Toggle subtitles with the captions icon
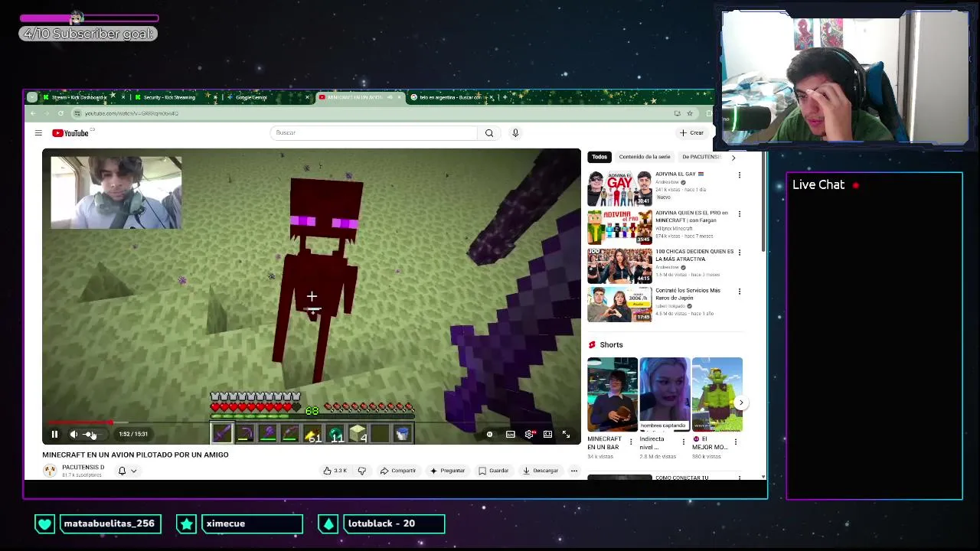980x551 pixels. tap(511, 435)
